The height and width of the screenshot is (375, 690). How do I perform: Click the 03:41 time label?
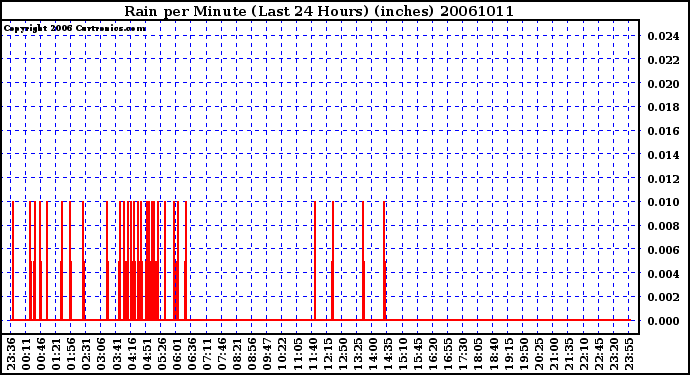click(117, 354)
